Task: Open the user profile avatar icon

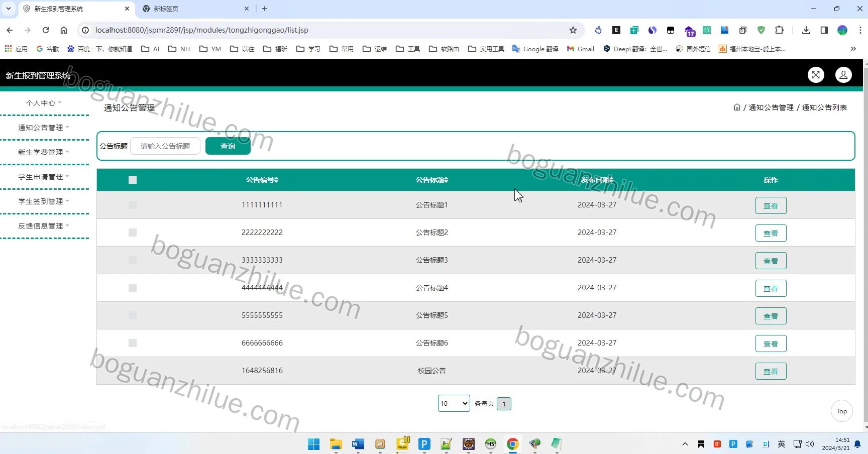Action: pyautogui.click(x=843, y=75)
